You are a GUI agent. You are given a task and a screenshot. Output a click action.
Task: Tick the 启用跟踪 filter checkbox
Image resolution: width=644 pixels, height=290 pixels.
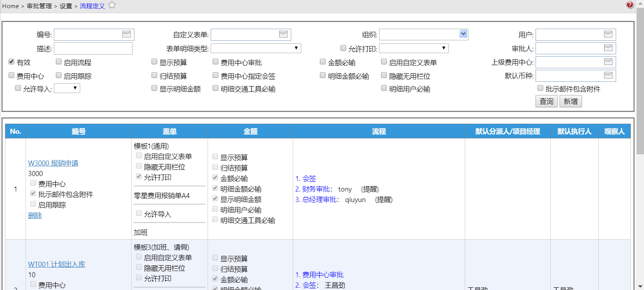click(x=59, y=75)
